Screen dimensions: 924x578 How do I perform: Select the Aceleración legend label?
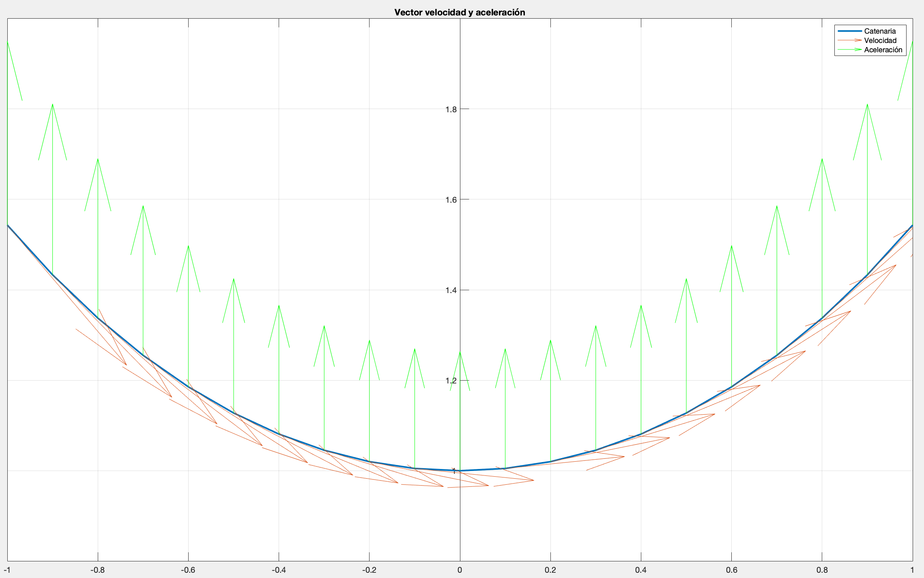click(883, 50)
